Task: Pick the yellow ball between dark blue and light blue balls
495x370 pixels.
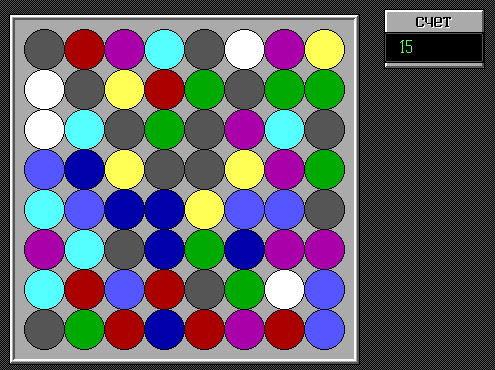Action: (x=204, y=209)
